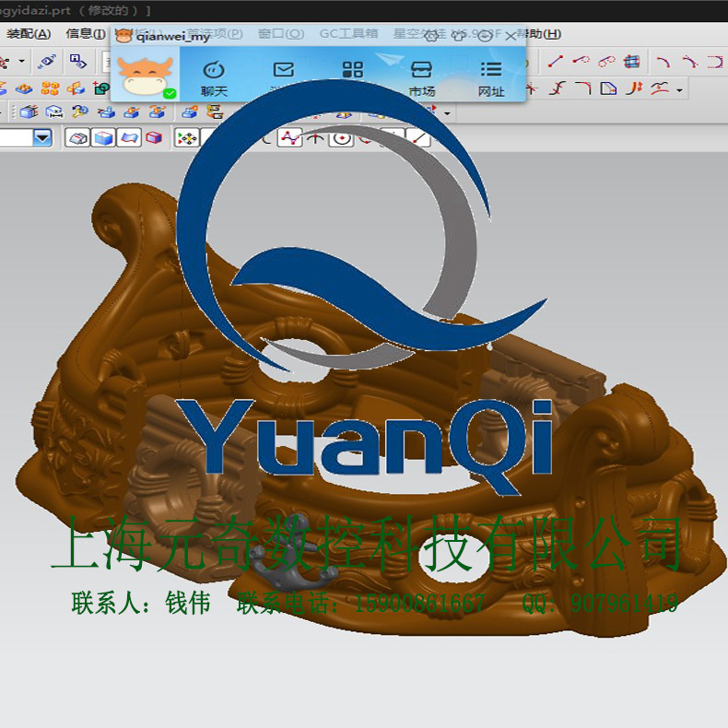Click the blue component with red arrow icon
Image resolution: width=728 pixels, height=728 pixels.
tap(106, 112)
